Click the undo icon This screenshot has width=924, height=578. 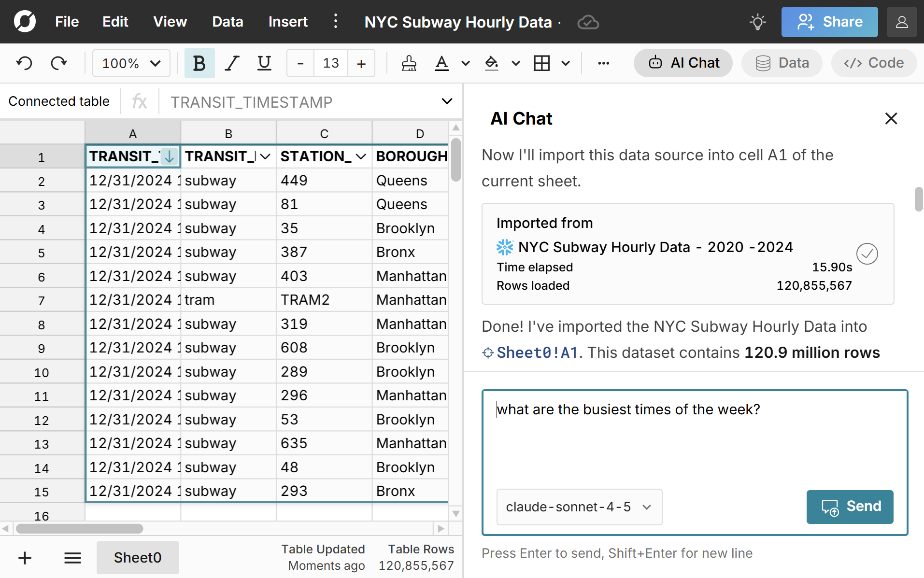point(24,63)
